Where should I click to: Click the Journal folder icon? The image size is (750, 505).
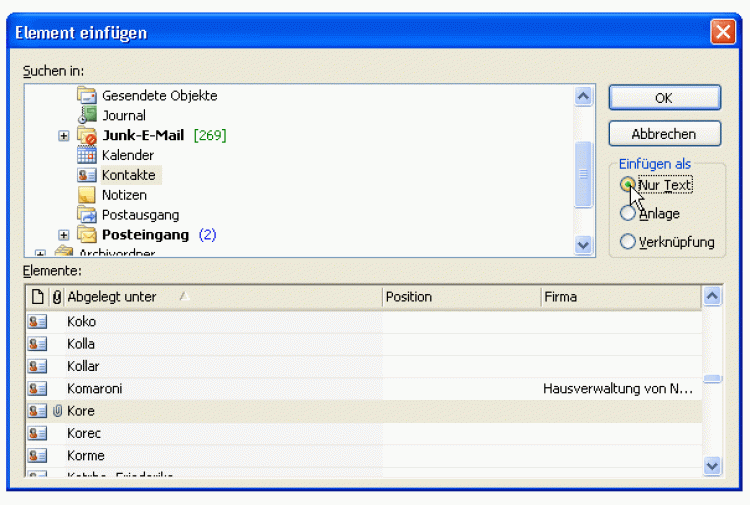(x=87, y=116)
